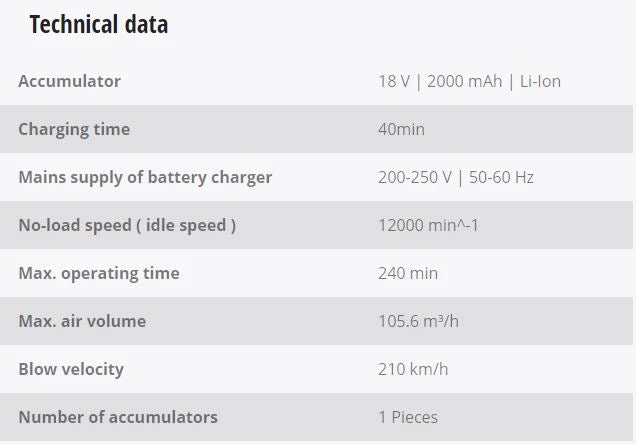
Task: Select the Number of accumulators label
Action: click(118, 417)
